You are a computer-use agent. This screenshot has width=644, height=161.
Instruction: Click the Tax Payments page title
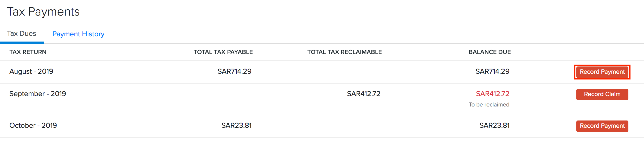tap(44, 11)
